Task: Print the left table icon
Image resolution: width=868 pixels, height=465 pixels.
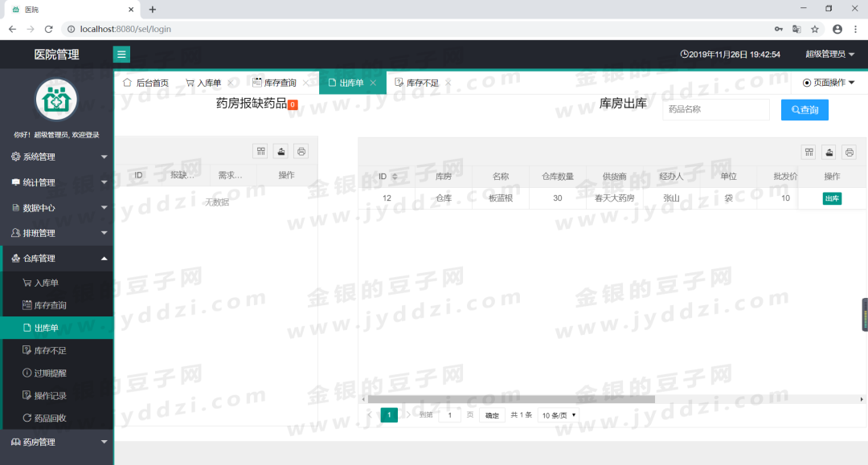Action: point(301,152)
